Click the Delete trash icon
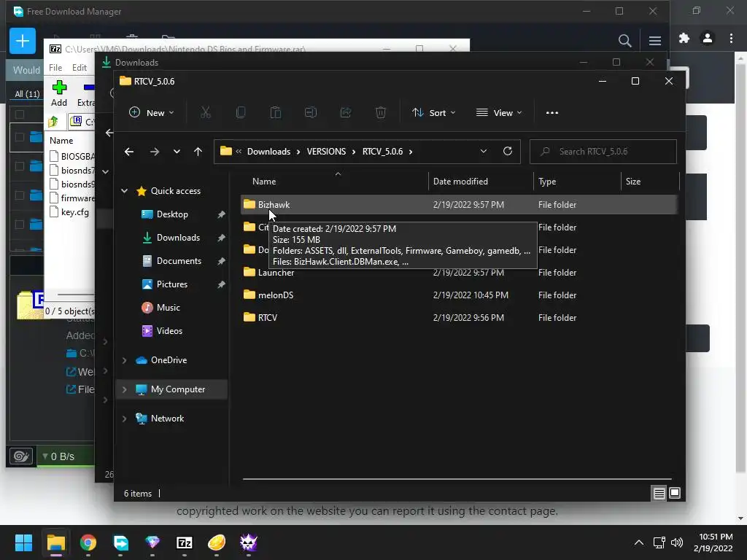747x560 pixels. pyautogui.click(x=381, y=113)
